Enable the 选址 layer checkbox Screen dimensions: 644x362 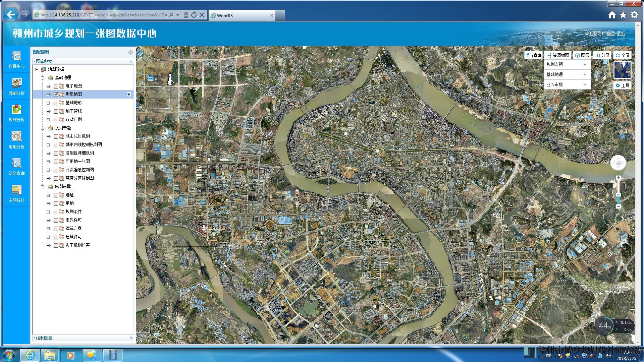tap(56, 195)
